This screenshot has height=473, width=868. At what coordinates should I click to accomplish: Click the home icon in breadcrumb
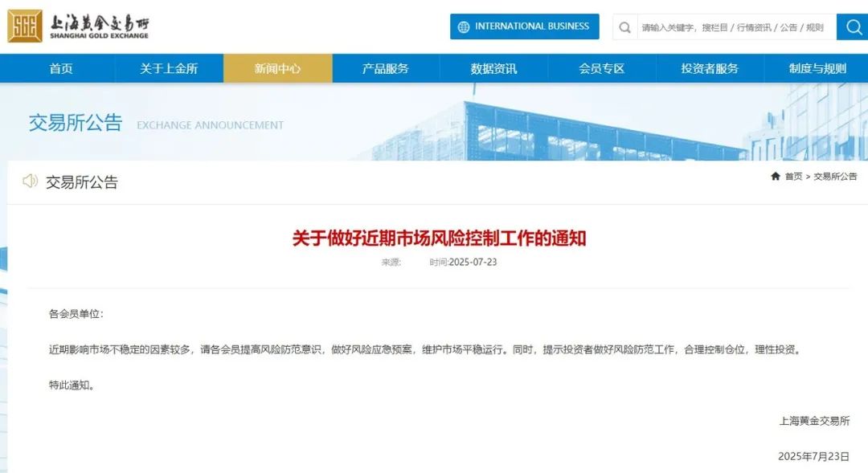(775, 177)
